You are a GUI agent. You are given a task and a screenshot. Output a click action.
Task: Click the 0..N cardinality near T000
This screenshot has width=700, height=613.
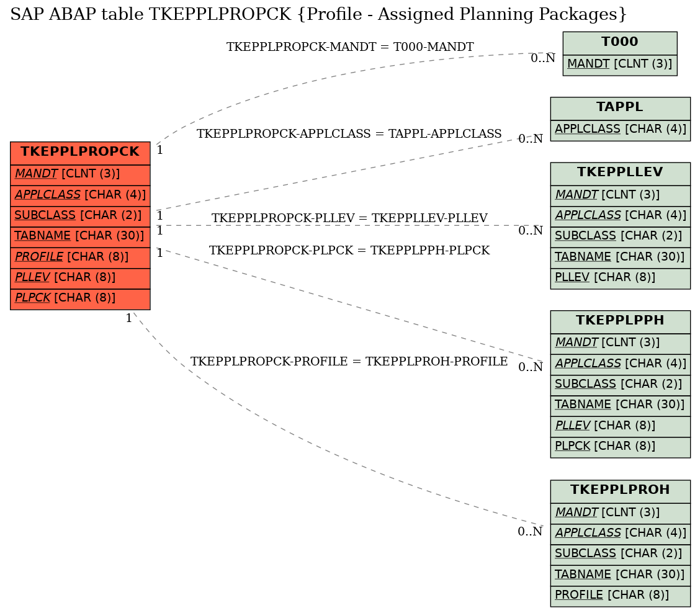(543, 58)
